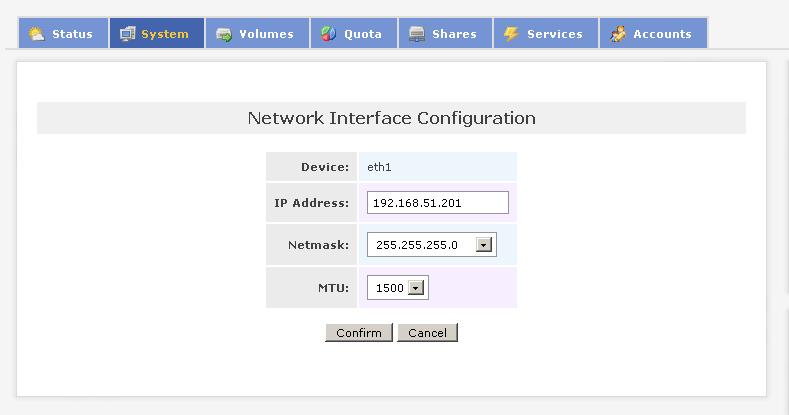The height and width of the screenshot is (415, 789).
Task: Open the Accounts tab
Action: tap(662, 34)
